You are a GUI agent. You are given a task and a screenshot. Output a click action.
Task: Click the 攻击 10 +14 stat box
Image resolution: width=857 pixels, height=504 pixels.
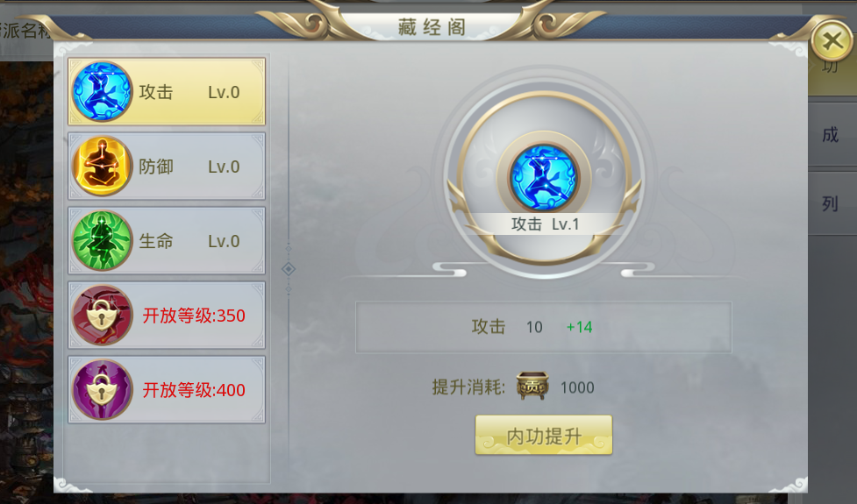tap(543, 327)
